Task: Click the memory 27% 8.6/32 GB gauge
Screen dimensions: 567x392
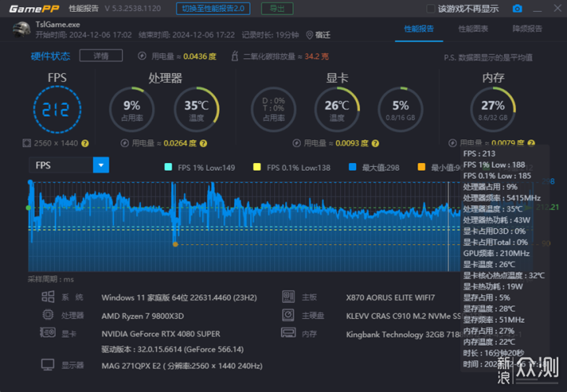Action: tap(493, 109)
